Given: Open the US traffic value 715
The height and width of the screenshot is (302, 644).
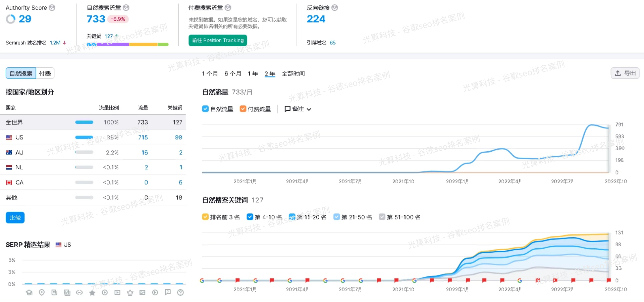Looking at the screenshot, I should 143,137.
